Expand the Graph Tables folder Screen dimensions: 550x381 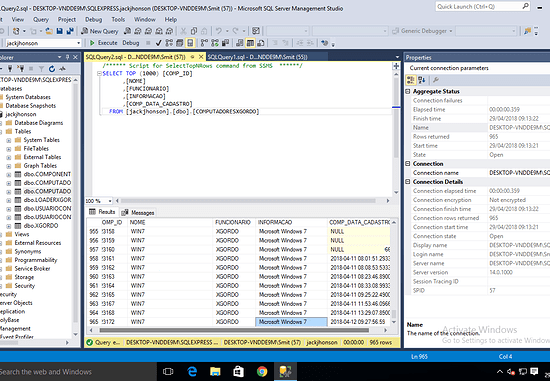click(x=9, y=166)
